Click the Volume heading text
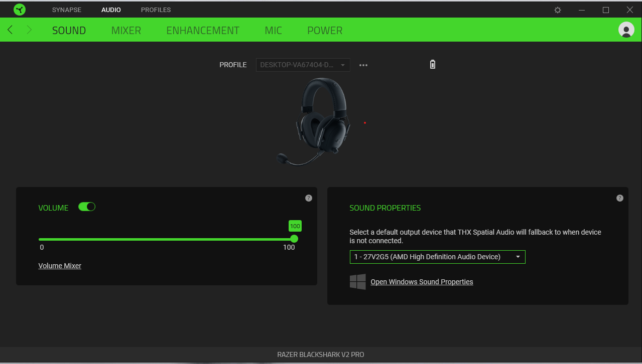 tap(53, 208)
